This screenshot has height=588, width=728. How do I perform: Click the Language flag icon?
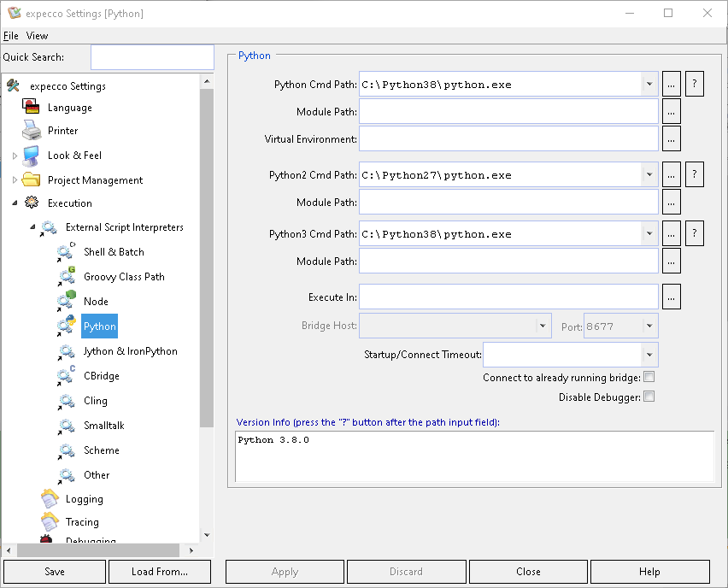tap(32, 108)
